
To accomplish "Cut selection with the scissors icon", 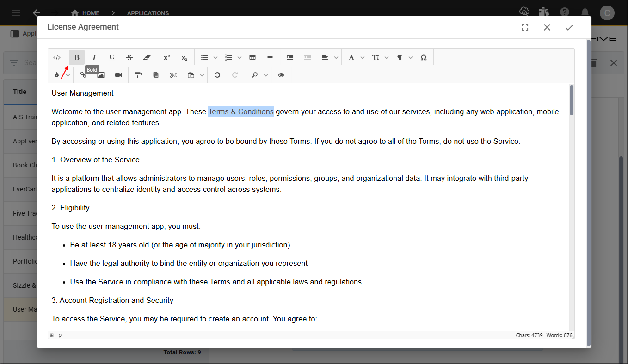I will click(x=173, y=75).
